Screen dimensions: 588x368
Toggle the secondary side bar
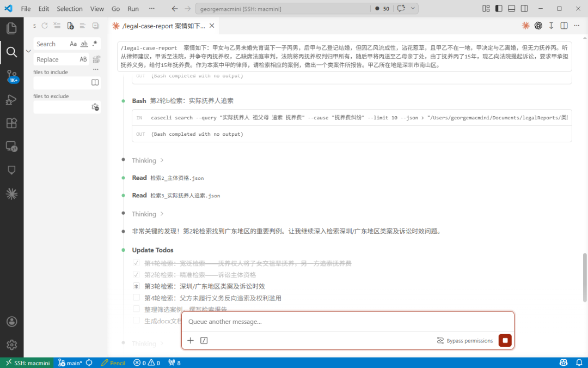click(524, 9)
